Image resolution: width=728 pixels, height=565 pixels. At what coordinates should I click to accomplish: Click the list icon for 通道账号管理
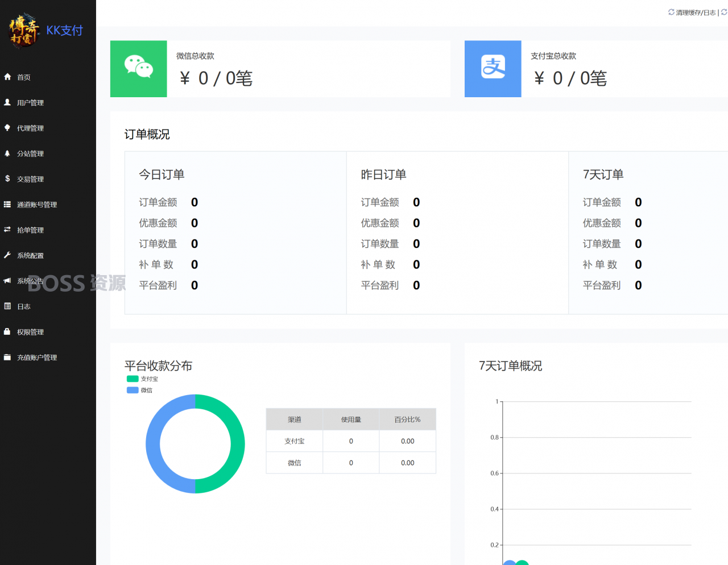click(7, 204)
